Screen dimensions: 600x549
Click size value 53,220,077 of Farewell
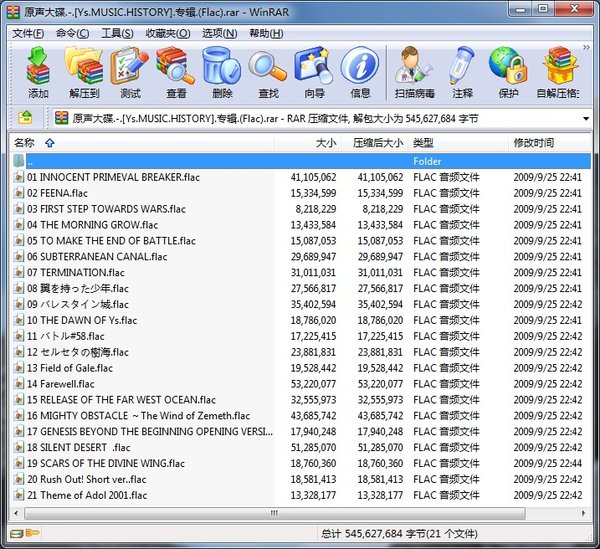[x=313, y=383]
